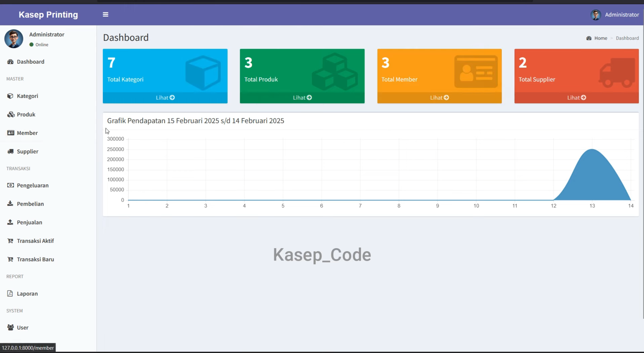
Task: Click the sidebar Administrator profile picture
Action: [14, 39]
